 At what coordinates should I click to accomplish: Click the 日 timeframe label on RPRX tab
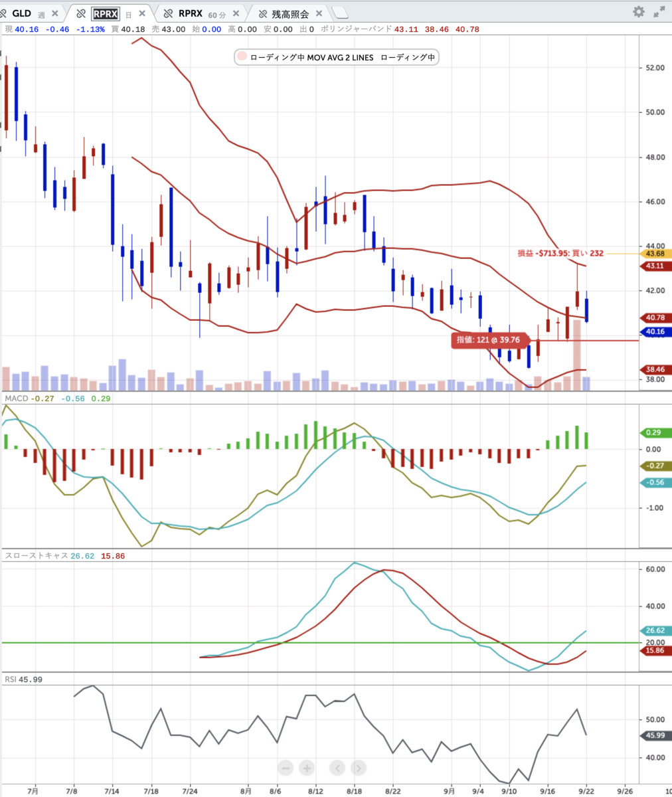pos(129,13)
